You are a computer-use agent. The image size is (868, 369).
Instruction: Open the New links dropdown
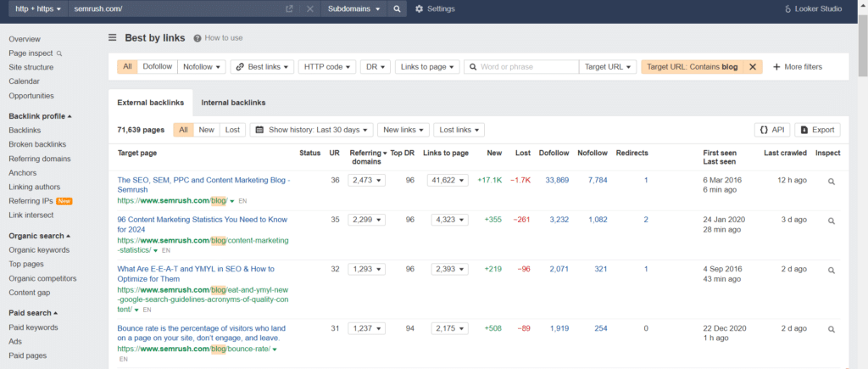tap(403, 130)
